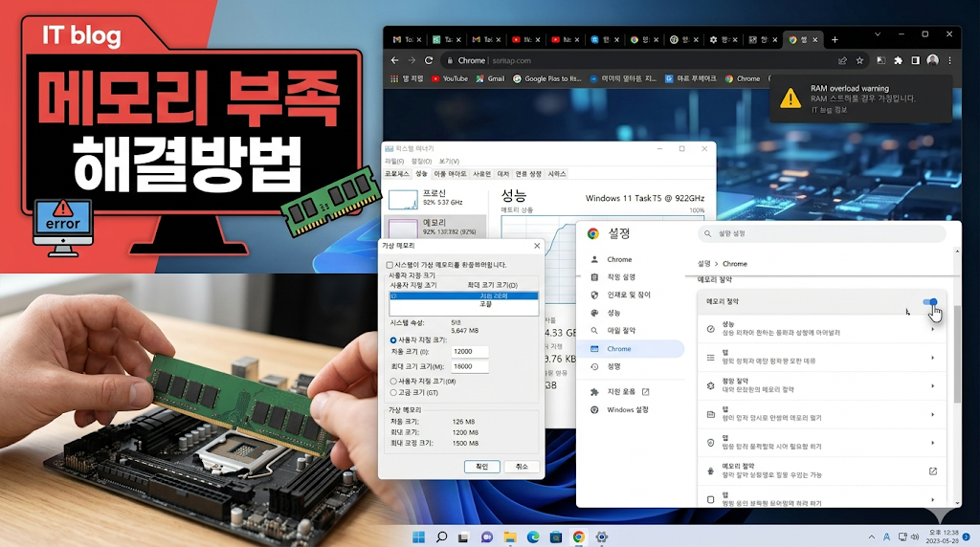Expand the window-icon settings row
The width and height of the screenshot is (980, 547).
point(822,414)
